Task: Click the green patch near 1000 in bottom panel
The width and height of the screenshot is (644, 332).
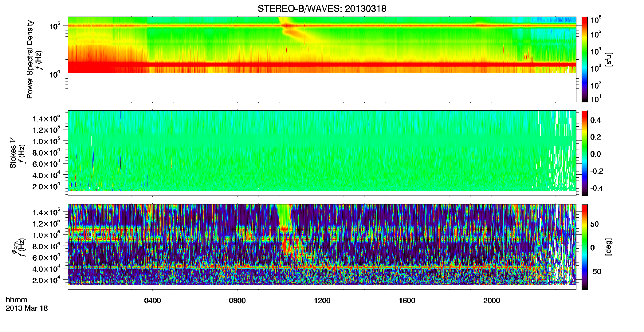Action: pyautogui.click(x=284, y=215)
